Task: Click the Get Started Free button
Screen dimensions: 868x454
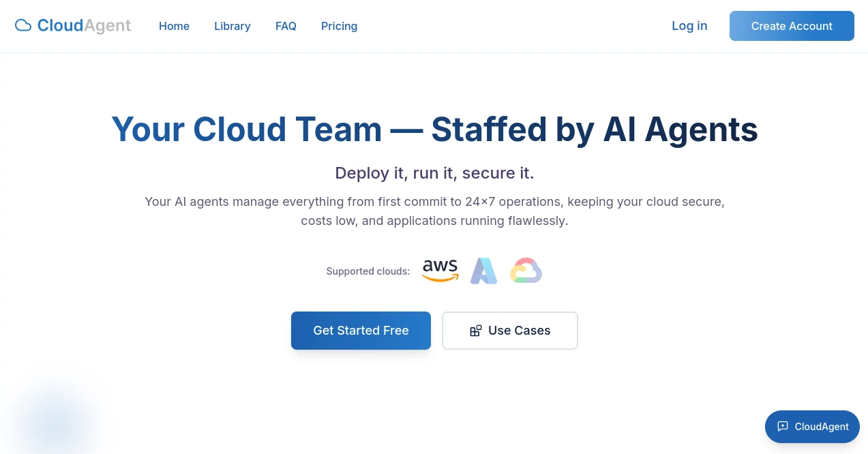Action: (x=361, y=331)
